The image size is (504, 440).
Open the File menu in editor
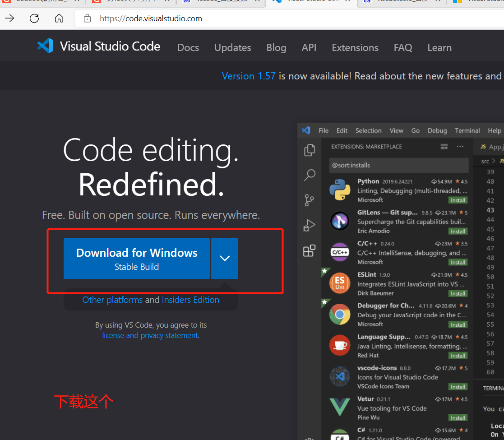click(324, 130)
